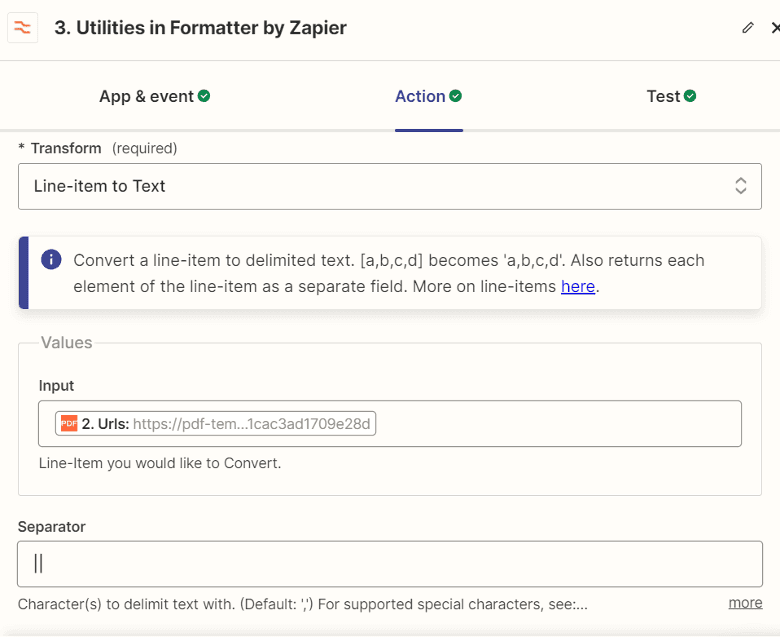This screenshot has height=640, width=780.
Task: Select the '2. Urls' mapped value pill
Action: 216,423
